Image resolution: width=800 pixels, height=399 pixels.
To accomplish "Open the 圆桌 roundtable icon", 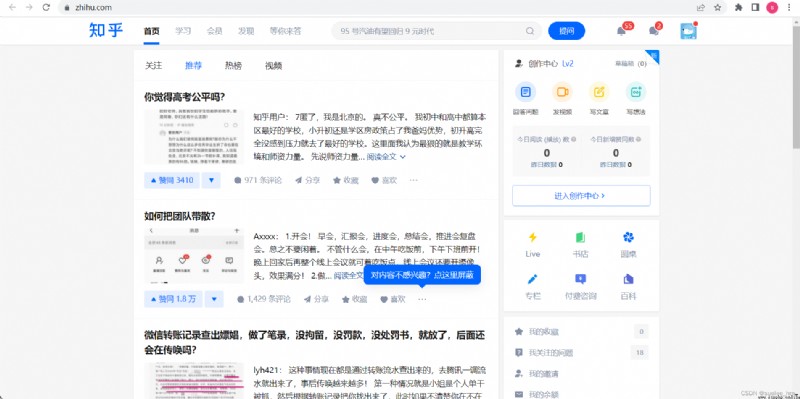I will 628,237.
